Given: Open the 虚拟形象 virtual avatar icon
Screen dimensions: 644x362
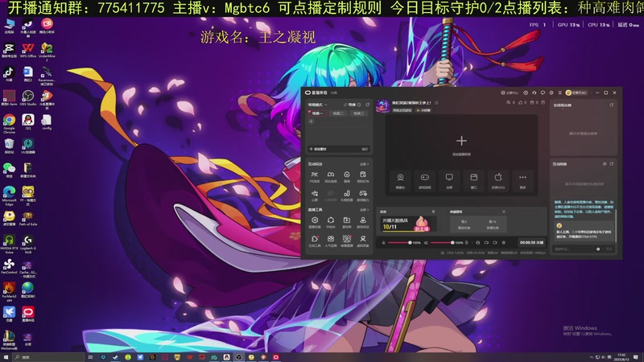Looking at the screenshot, I should [x=363, y=241].
